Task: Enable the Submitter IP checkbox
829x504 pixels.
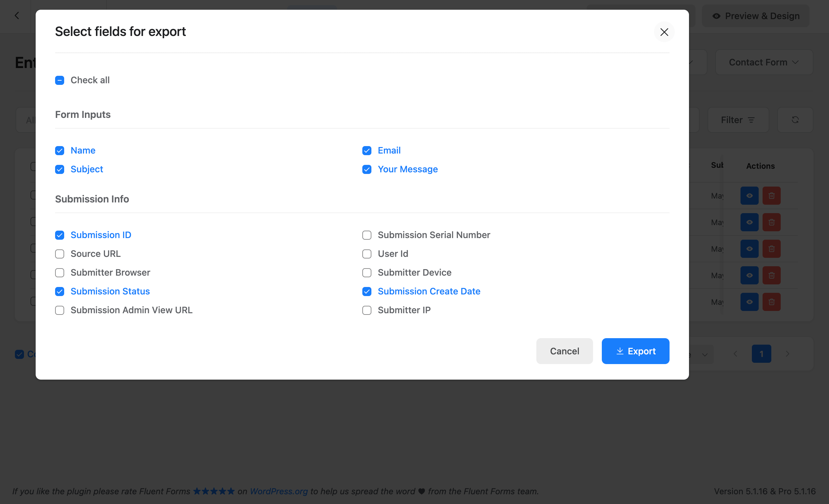Action: (x=367, y=310)
